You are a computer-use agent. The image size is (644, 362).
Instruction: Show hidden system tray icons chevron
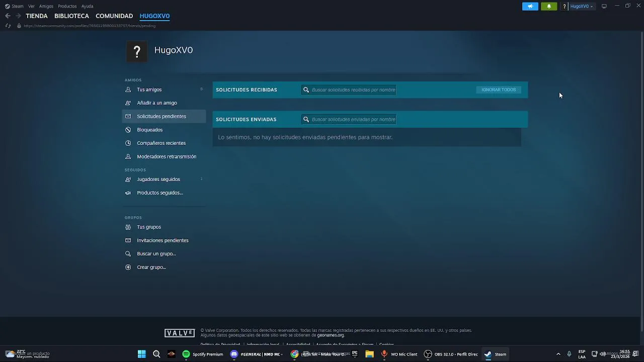558,354
